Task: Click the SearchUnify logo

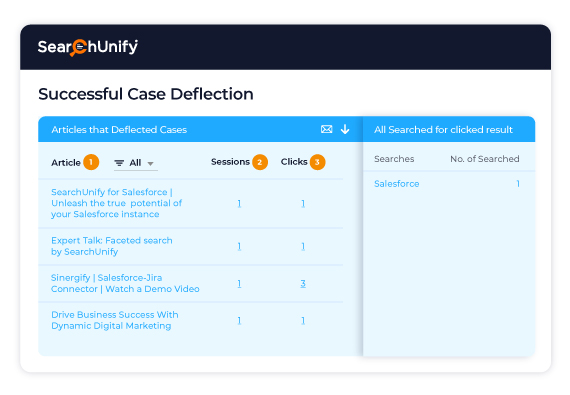Action: pyautogui.click(x=88, y=47)
